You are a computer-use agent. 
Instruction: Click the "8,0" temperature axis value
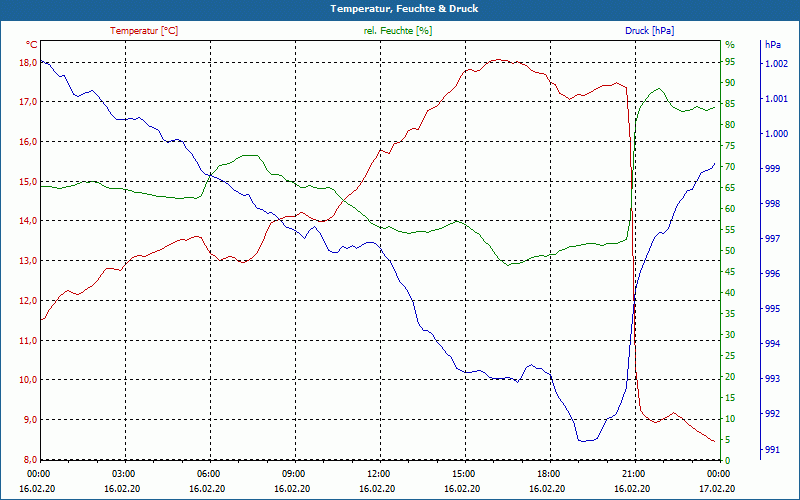(x=31, y=459)
